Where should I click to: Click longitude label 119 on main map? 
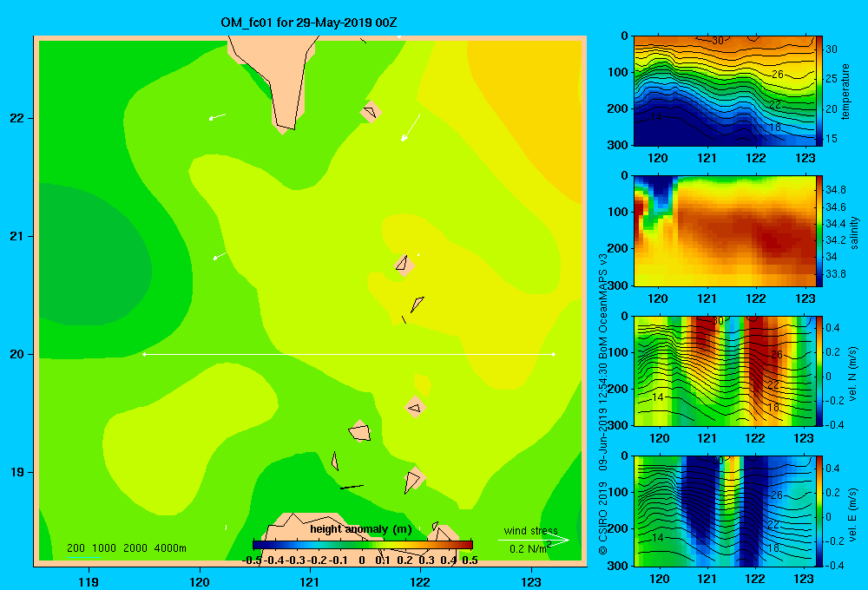(89, 581)
